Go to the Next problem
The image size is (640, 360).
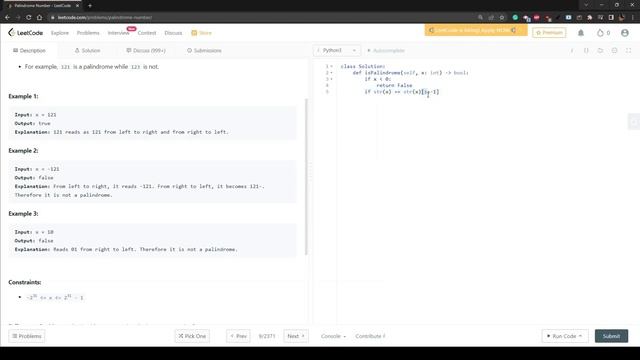click(296, 336)
